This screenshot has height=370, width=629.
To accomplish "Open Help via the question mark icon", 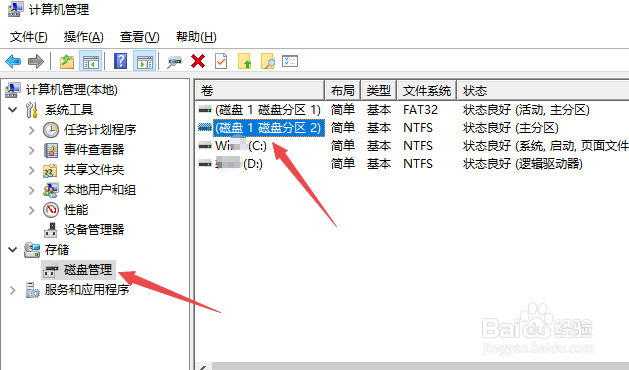I will click(120, 61).
